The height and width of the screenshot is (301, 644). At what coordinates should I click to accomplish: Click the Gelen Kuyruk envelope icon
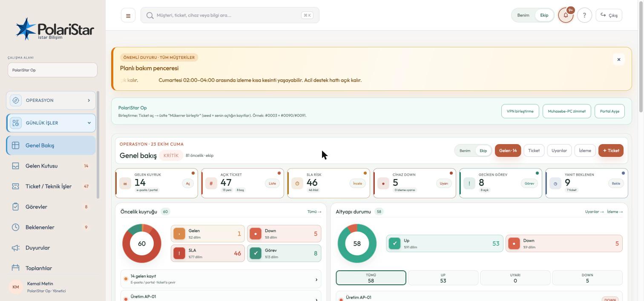click(x=125, y=184)
